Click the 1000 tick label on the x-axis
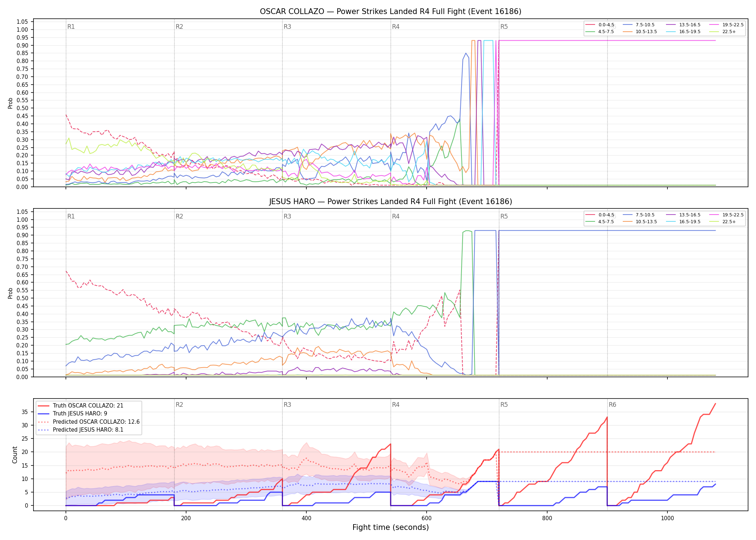This screenshot has height=540, width=756. (x=667, y=518)
